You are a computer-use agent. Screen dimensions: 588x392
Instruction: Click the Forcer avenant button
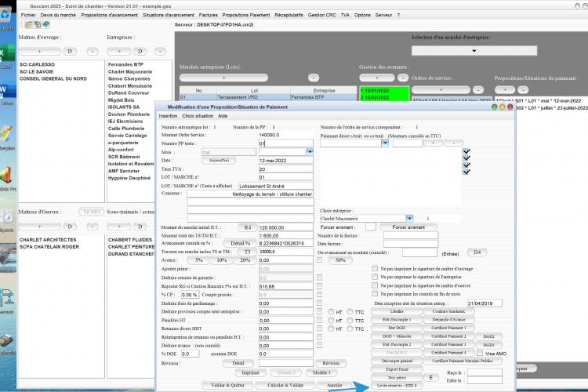(408, 227)
